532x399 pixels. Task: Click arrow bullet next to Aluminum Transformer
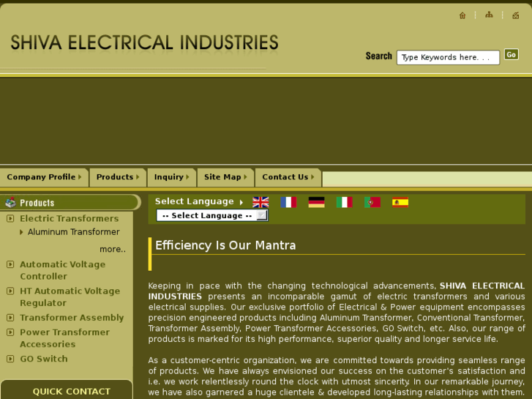tap(21, 232)
